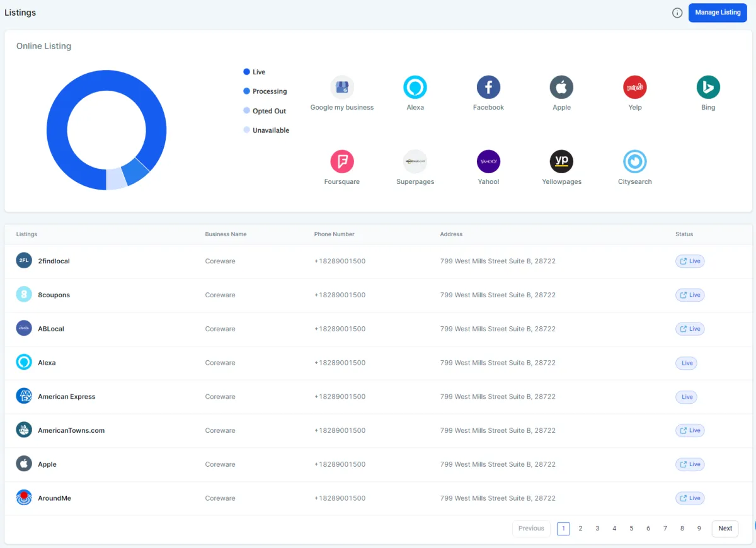Open the Yahoo! directory icon

click(x=488, y=161)
